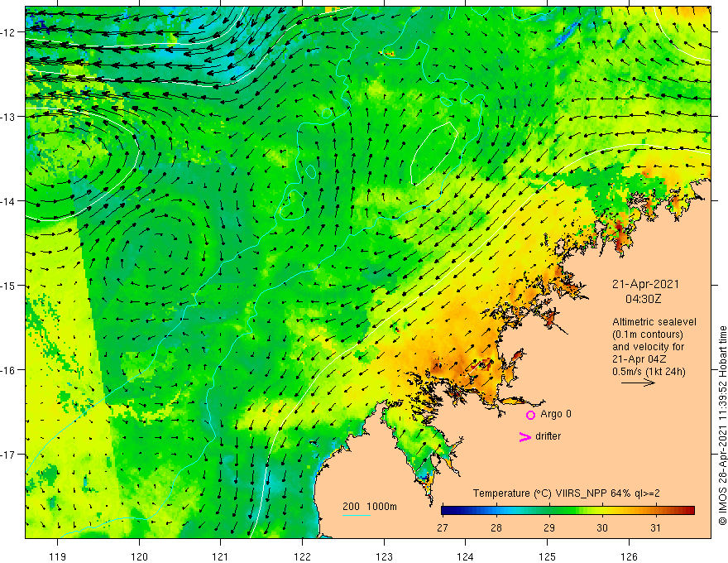Click the '124' longitude axis label
728x563 pixels.
[x=466, y=556]
